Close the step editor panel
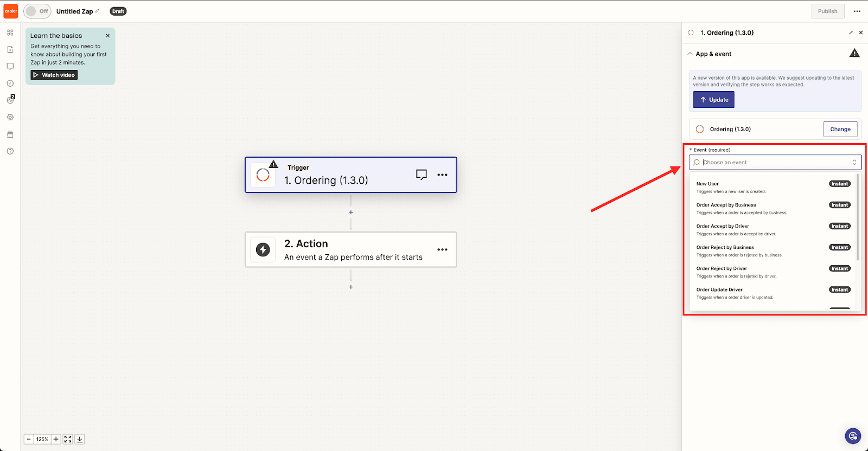 [861, 33]
